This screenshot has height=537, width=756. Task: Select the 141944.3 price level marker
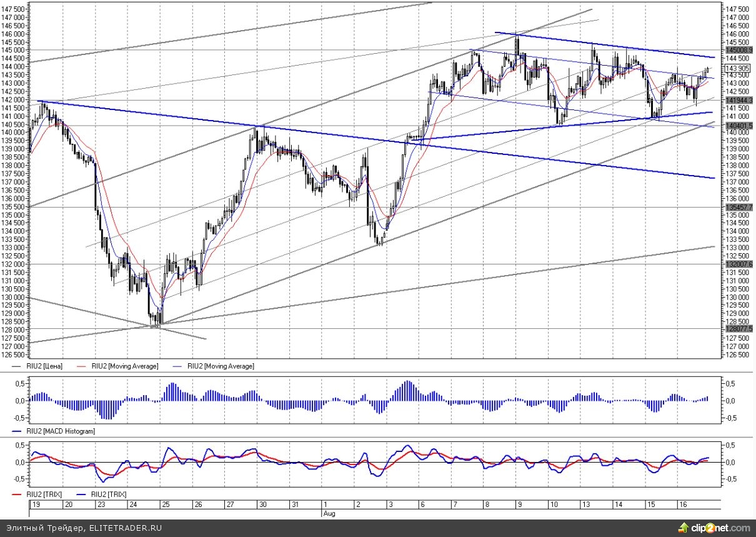tap(739, 100)
